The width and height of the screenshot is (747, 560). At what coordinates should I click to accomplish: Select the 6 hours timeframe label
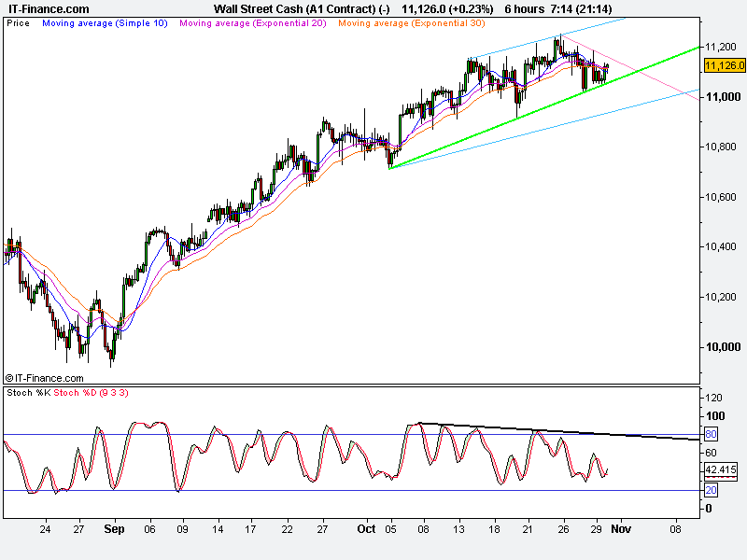tap(525, 9)
